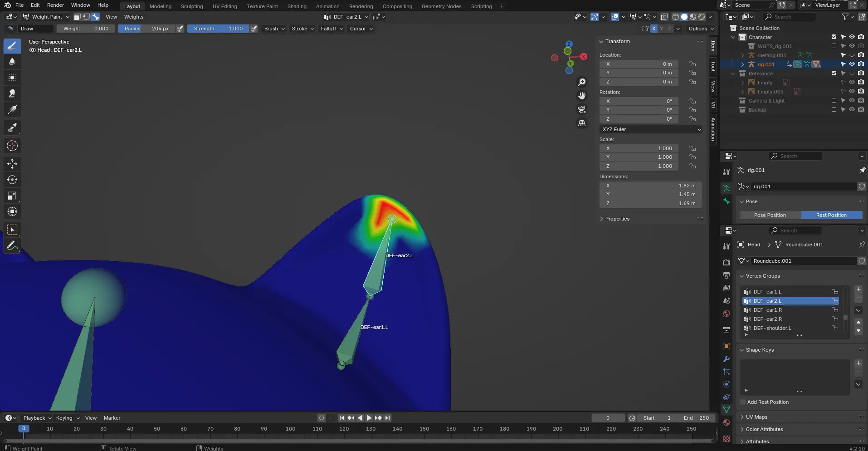Click the Pose Position button
The width and height of the screenshot is (868, 451).
(770, 215)
